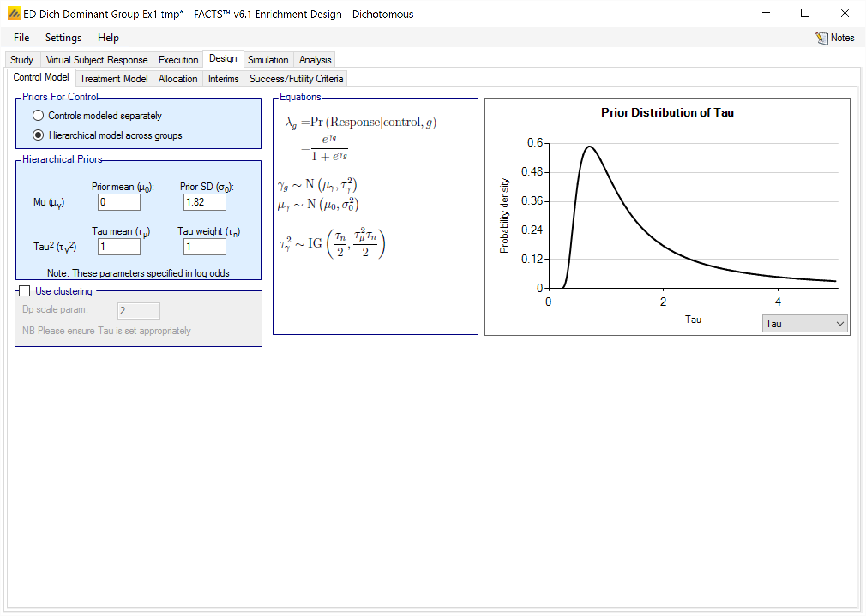The width and height of the screenshot is (866, 616).
Task: Switch to the Virtual Subject Response tab
Action: (x=96, y=60)
